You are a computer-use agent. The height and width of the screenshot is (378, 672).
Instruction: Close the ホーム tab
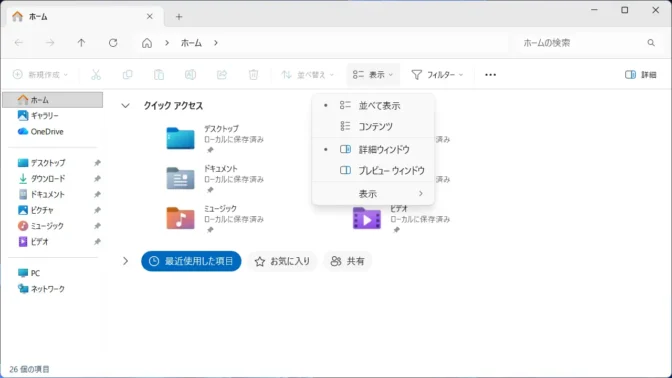(150, 16)
